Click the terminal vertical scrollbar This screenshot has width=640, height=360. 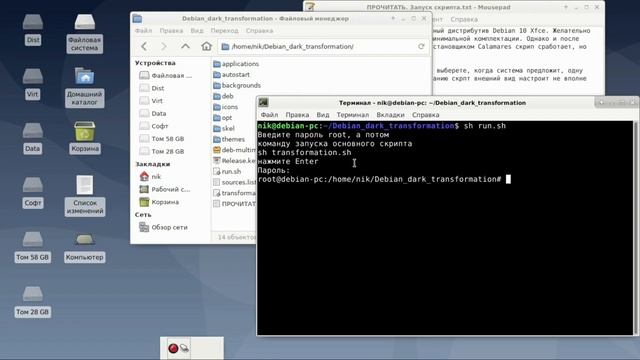tap(635, 228)
